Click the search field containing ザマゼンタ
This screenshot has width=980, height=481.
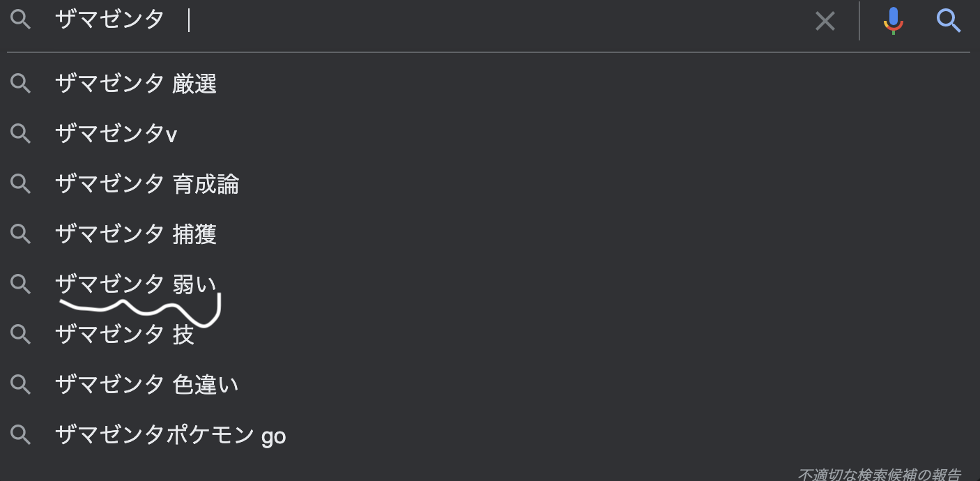pyautogui.click(x=418, y=20)
